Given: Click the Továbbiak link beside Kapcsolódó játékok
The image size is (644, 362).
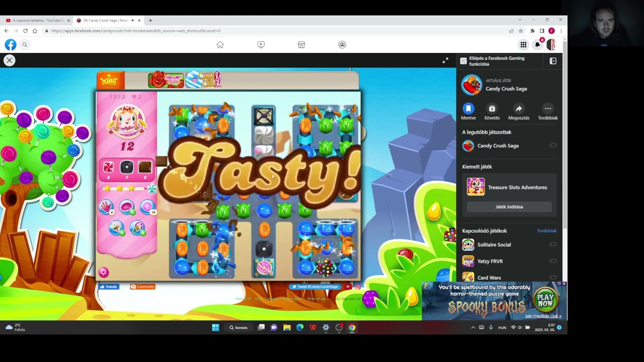Looking at the screenshot, I should click(546, 231).
